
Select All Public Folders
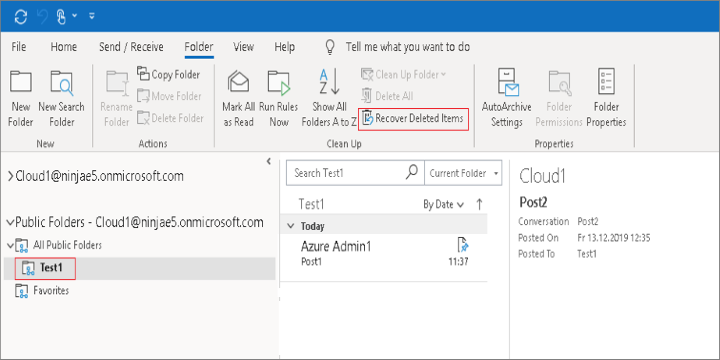(x=67, y=245)
